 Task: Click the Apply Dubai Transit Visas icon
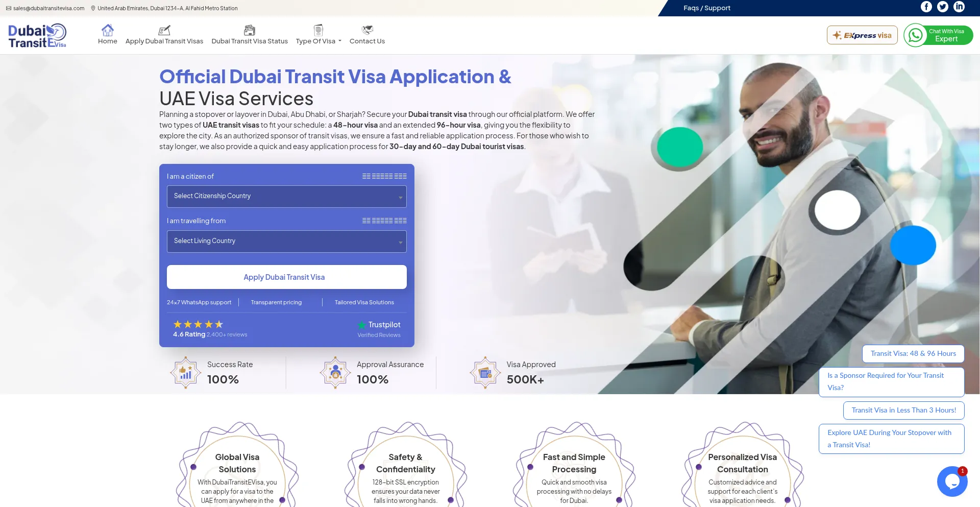tap(164, 30)
